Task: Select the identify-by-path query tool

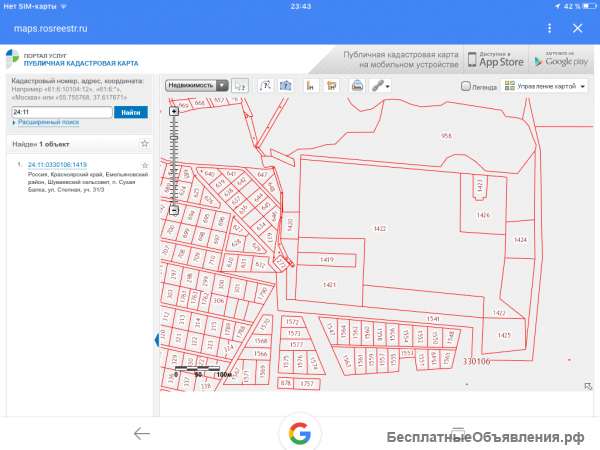Action: 266,86
